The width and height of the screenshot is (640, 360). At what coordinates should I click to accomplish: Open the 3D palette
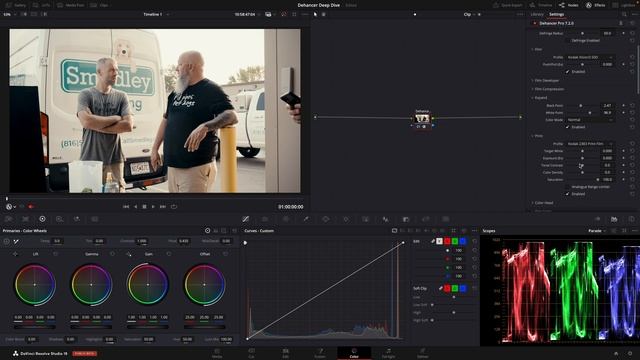tap(446, 219)
